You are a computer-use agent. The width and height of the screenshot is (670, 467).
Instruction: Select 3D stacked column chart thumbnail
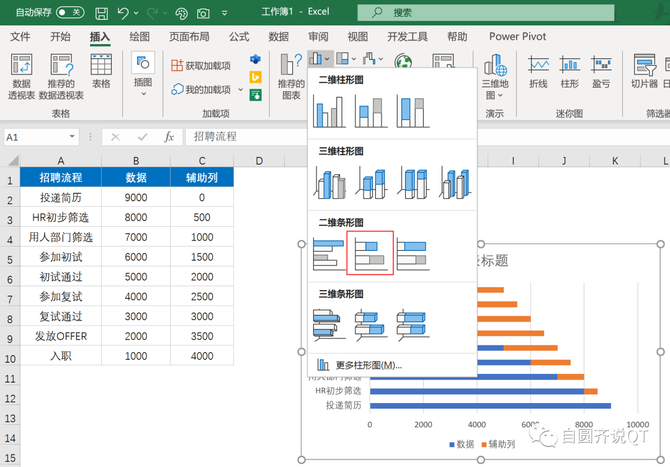tap(370, 183)
